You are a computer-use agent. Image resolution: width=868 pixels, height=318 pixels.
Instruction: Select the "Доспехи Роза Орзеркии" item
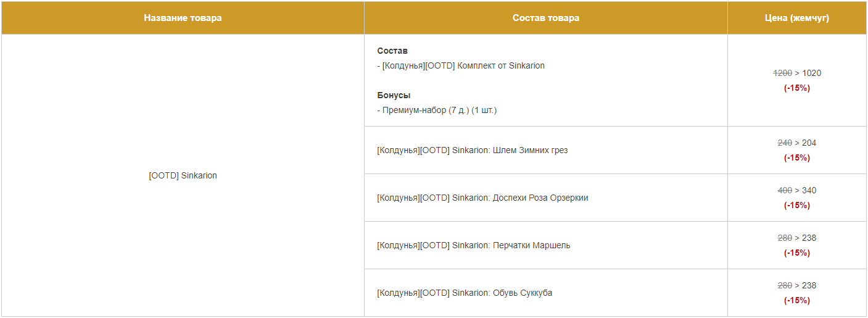pos(482,198)
